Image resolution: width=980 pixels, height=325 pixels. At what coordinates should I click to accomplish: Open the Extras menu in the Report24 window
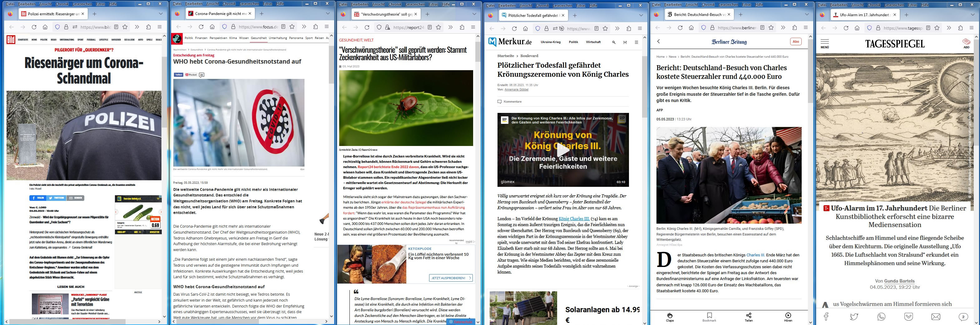pyautogui.click(x=433, y=4)
